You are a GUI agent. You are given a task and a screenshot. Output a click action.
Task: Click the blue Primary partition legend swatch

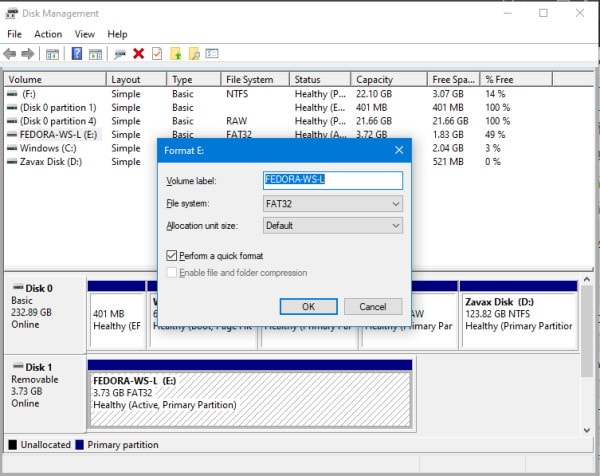[80, 444]
